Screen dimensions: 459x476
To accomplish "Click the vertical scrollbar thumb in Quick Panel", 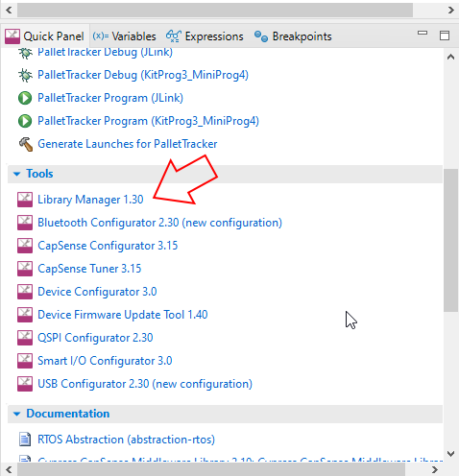I will (x=450, y=240).
